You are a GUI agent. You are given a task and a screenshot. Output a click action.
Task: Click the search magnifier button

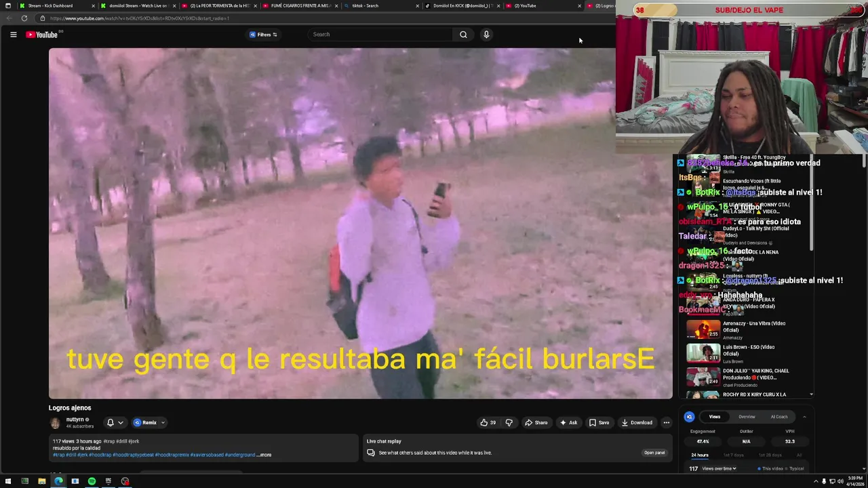click(x=463, y=35)
